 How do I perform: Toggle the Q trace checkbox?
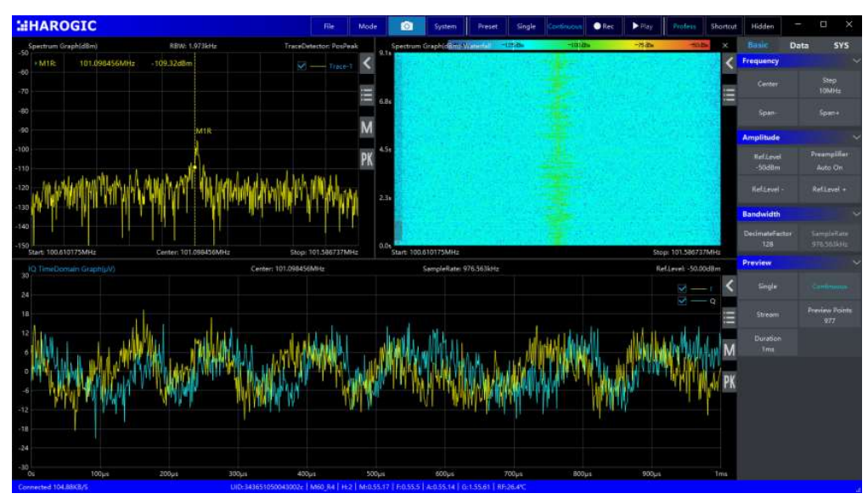(x=682, y=301)
